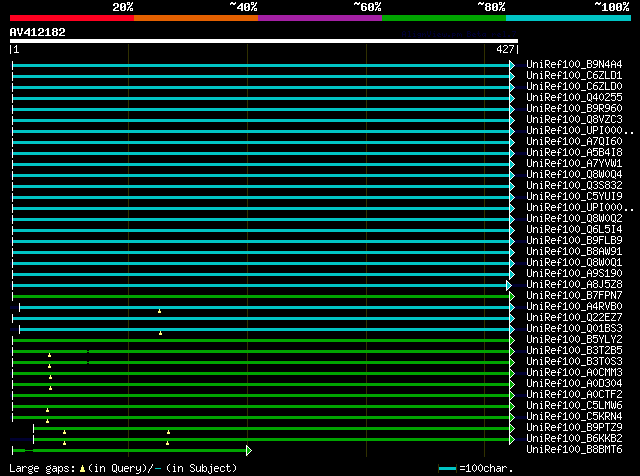The height and width of the screenshot is (476, 640).
Task: Select the UniRef100_B8BMT6 label
Action: point(574,450)
